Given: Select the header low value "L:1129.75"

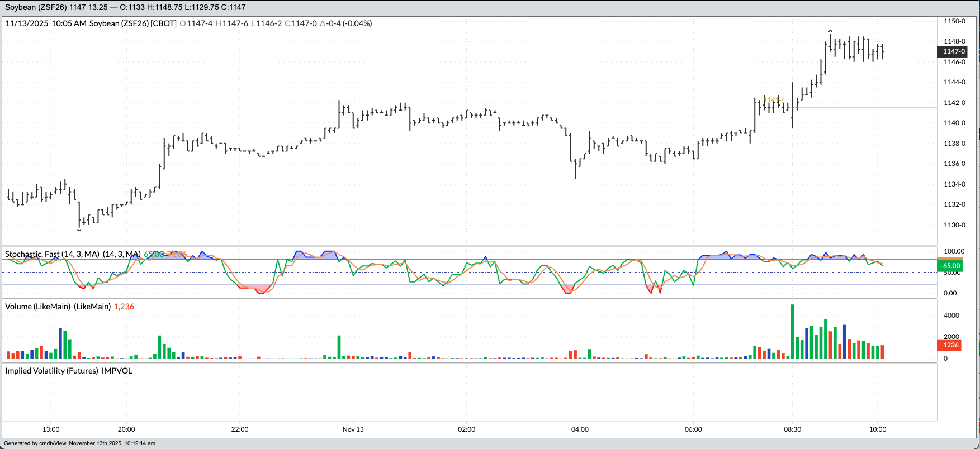Looking at the screenshot, I should click(x=202, y=7).
